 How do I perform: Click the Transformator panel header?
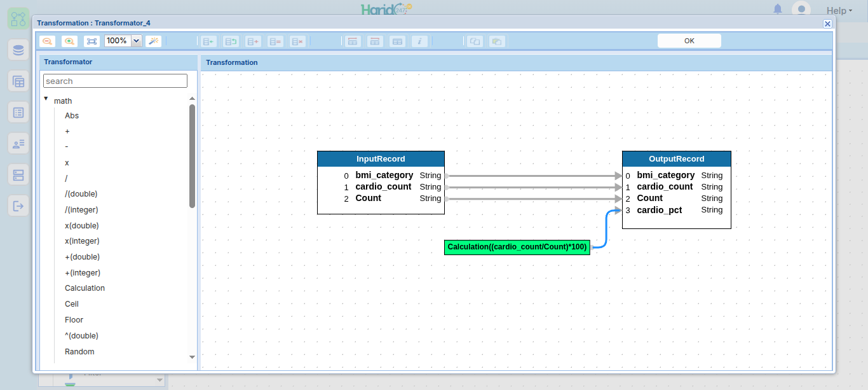click(x=118, y=62)
